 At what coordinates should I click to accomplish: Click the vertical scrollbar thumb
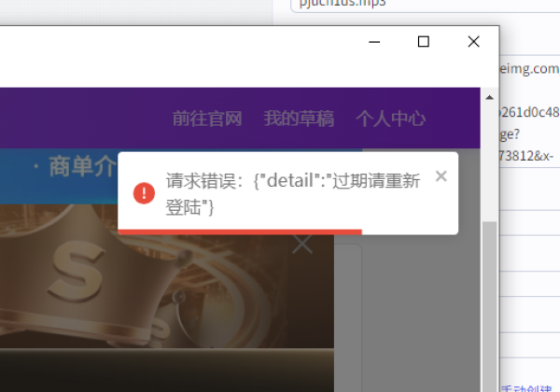(490, 306)
